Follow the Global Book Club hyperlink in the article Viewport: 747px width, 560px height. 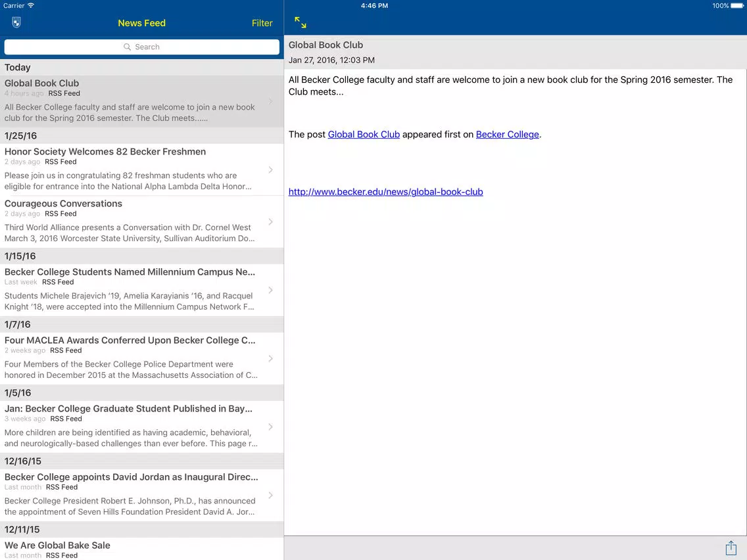pyautogui.click(x=364, y=134)
